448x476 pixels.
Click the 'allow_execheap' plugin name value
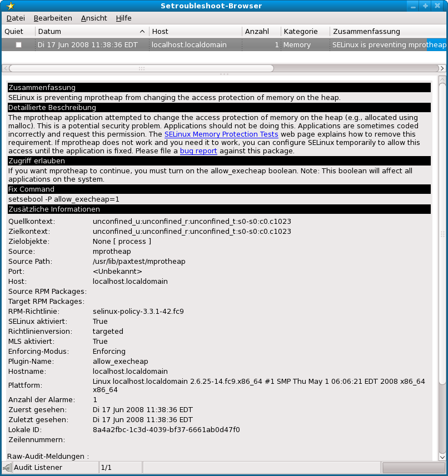[x=120, y=362]
